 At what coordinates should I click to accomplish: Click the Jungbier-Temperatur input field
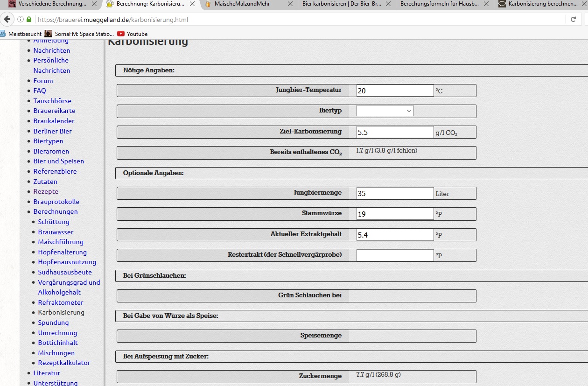(x=395, y=91)
